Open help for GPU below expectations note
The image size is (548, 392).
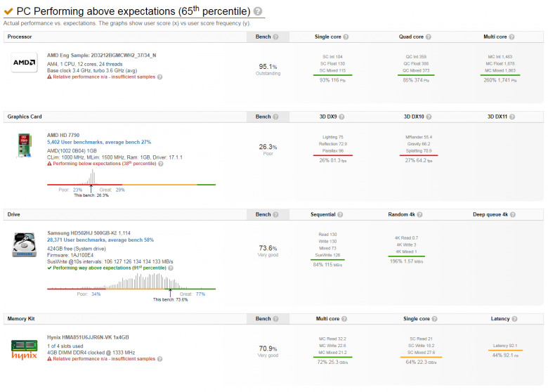coord(161,164)
